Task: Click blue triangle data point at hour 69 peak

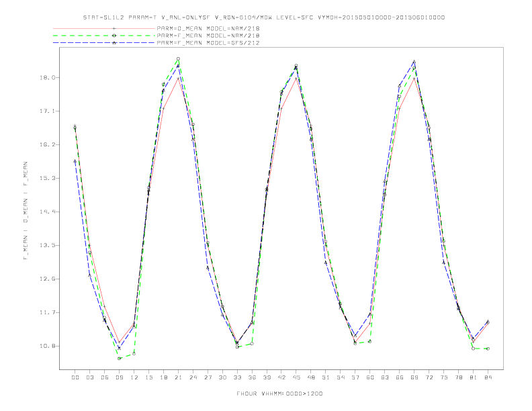Action: pyautogui.click(x=414, y=62)
